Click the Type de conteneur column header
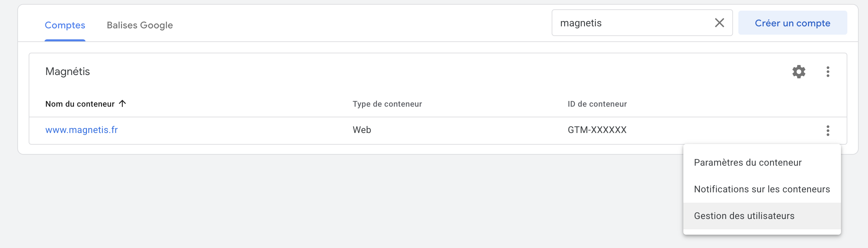Viewport: 868px width, 248px height. click(x=387, y=104)
